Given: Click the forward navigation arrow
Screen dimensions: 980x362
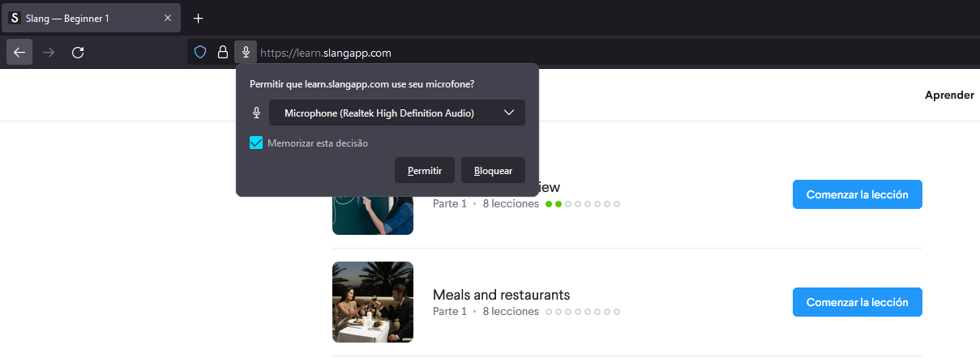Looking at the screenshot, I should pos(49,53).
